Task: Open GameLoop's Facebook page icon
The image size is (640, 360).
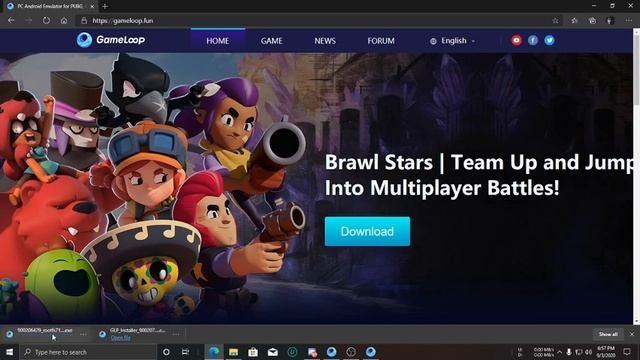Action: click(x=533, y=40)
